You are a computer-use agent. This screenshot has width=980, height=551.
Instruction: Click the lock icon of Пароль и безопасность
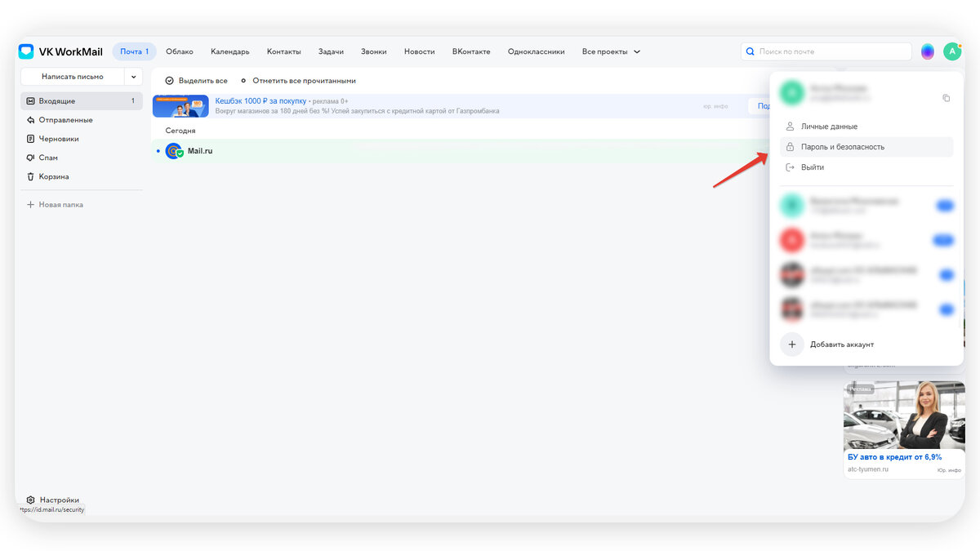[790, 147]
